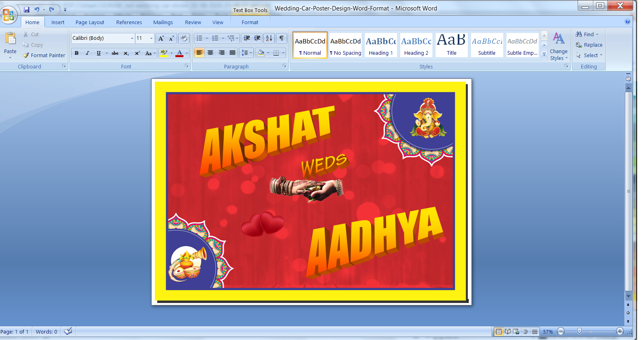Image resolution: width=644 pixels, height=340 pixels.
Task: Click the Format Painter tool
Action: coord(44,56)
